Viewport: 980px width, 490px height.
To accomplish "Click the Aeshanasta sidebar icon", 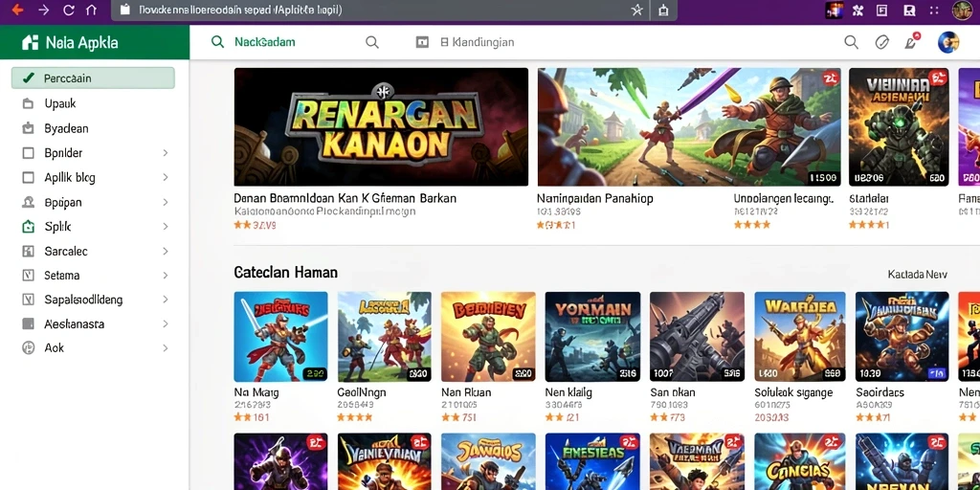I will point(28,323).
